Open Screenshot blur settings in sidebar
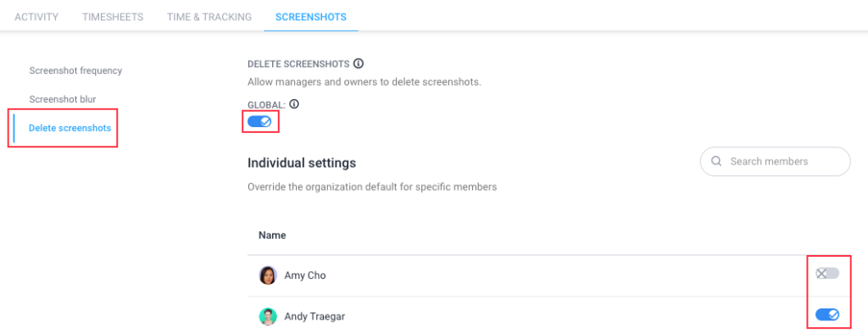The height and width of the screenshot is (333, 868). point(63,99)
